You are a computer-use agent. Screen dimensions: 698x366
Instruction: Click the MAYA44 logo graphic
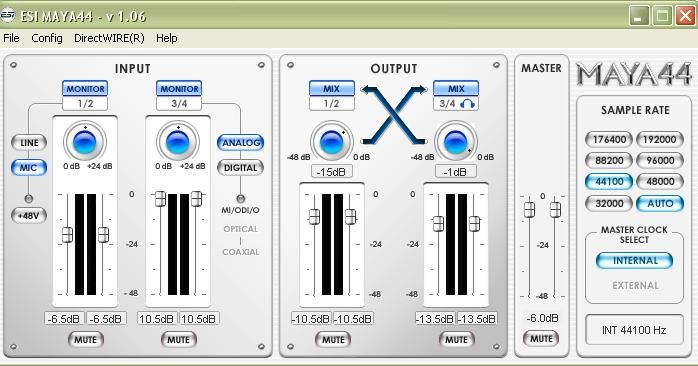pos(634,74)
